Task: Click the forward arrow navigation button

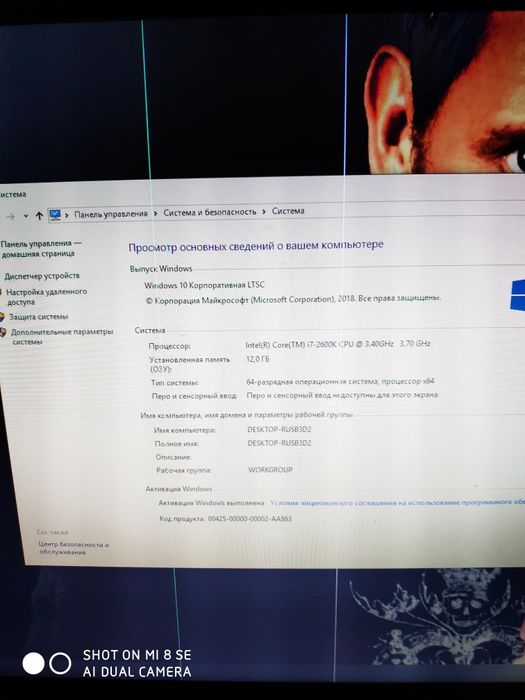Action: (11, 217)
